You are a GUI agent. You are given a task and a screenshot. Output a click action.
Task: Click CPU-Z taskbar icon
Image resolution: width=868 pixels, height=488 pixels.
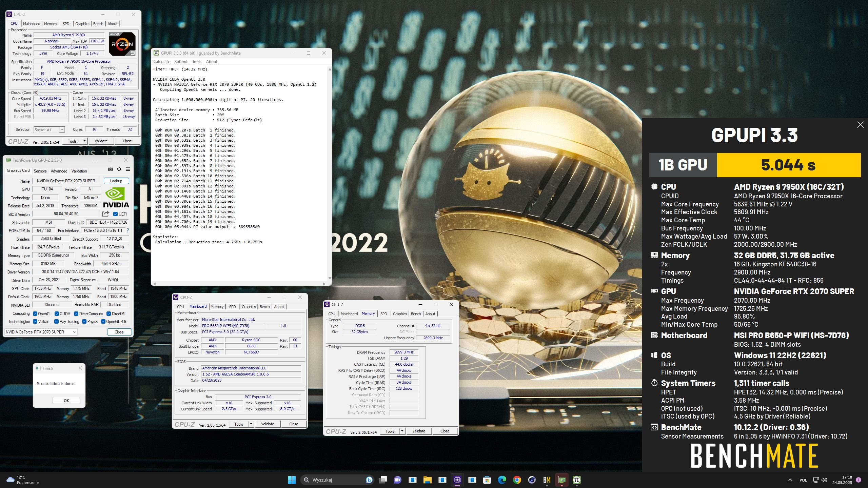(457, 480)
